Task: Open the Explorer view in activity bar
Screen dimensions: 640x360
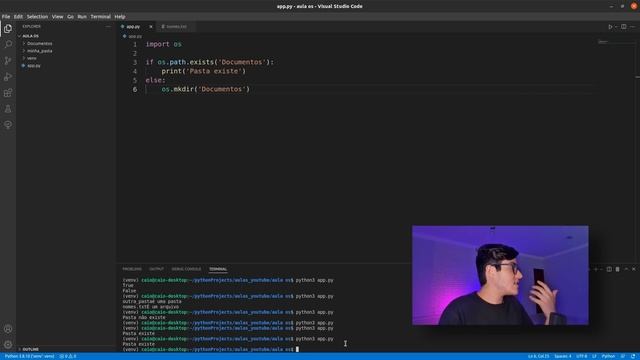Action: (8, 29)
